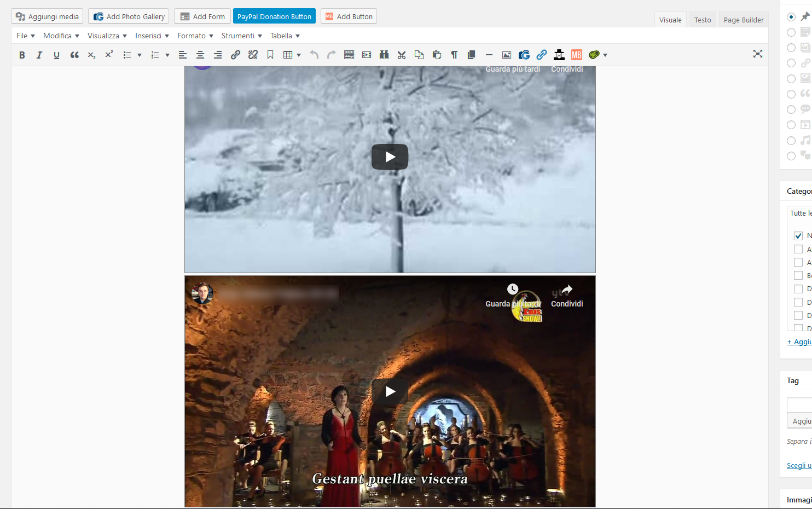Open the Tabella menu dropdown
Image resolution: width=812 pixels, height=509 pixels.
285,36
